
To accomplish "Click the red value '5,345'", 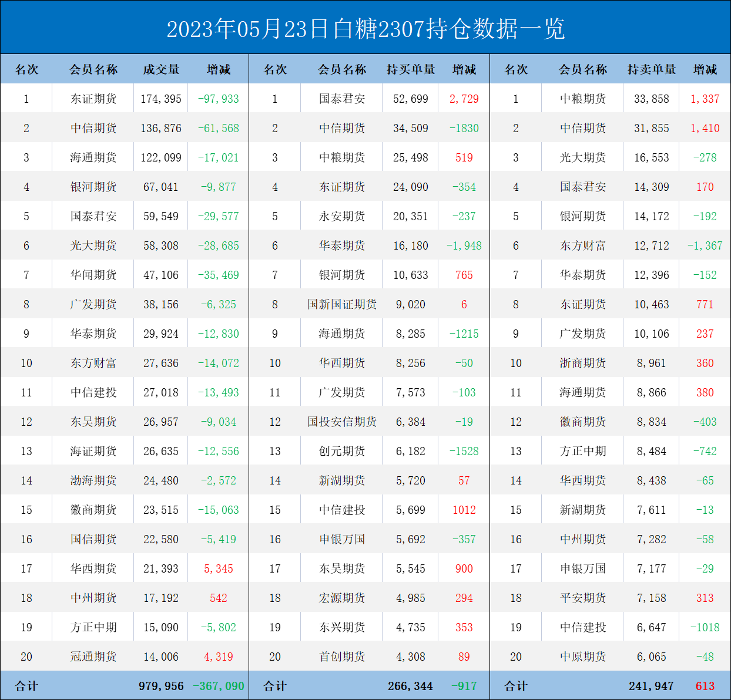I will click(x=219, y=568).
